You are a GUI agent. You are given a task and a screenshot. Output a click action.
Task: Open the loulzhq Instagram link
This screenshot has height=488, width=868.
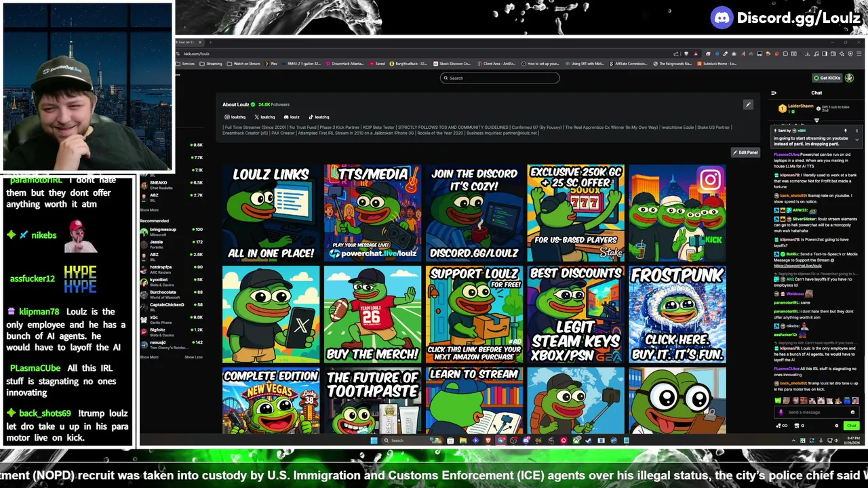click(235, 117)
